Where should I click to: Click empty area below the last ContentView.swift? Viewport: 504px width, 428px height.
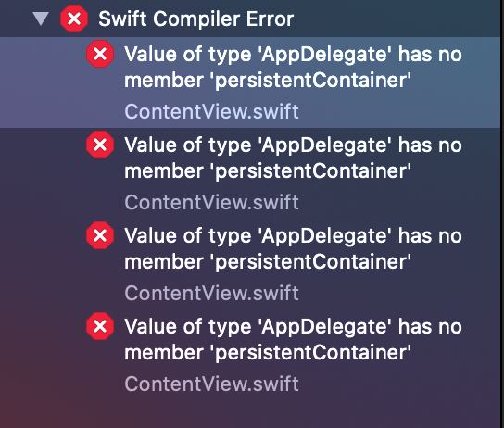251,413
